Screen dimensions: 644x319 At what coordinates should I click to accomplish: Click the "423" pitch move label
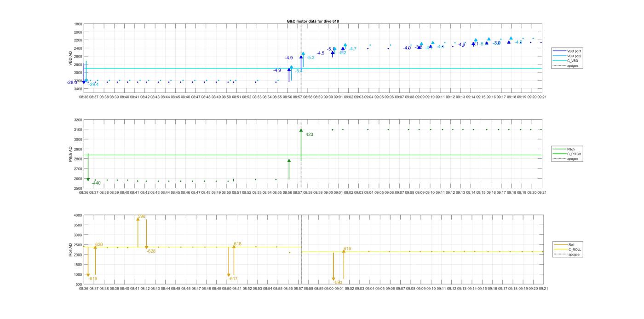point(309,135)
